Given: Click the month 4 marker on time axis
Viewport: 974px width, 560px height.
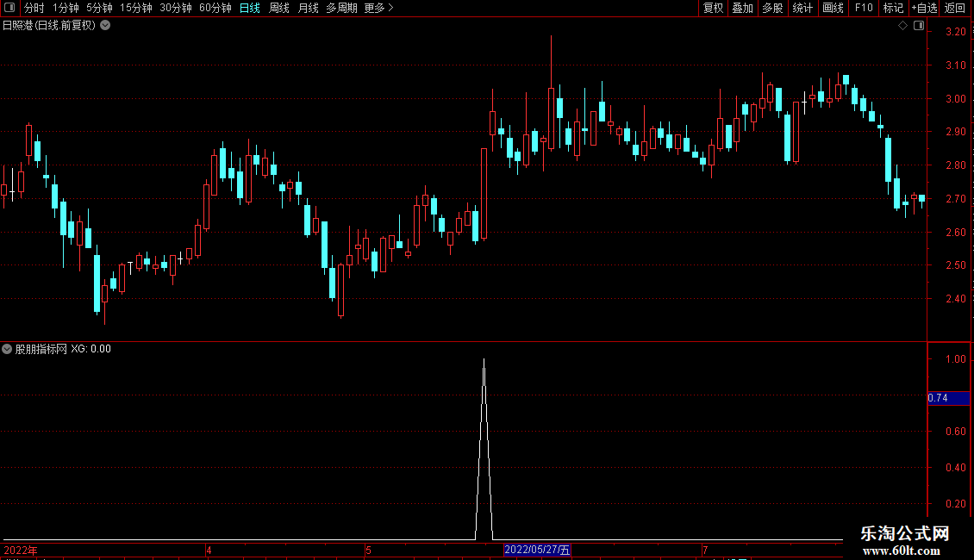Looking at the screenshot, I should (x=209, y=550).
